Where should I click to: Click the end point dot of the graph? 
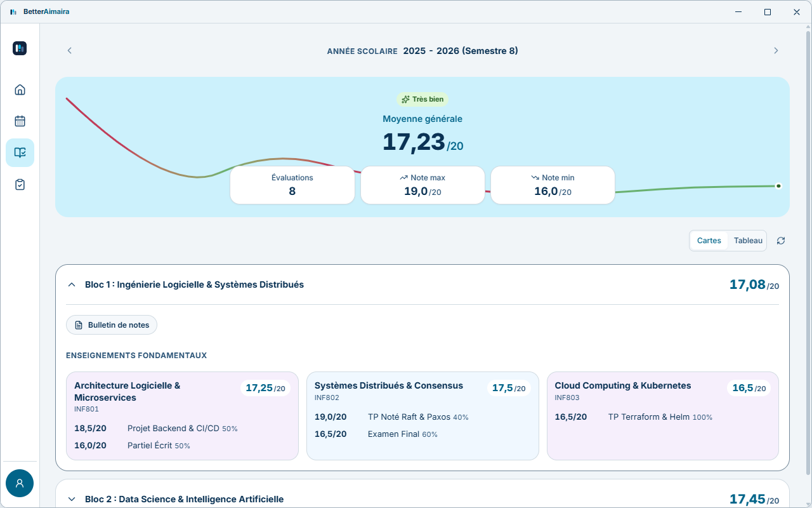click(x=778, y=186)
